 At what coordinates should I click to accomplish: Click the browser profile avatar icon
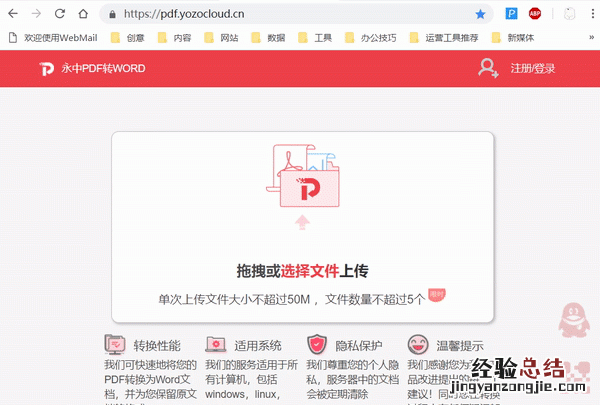(x=569, y=14)
